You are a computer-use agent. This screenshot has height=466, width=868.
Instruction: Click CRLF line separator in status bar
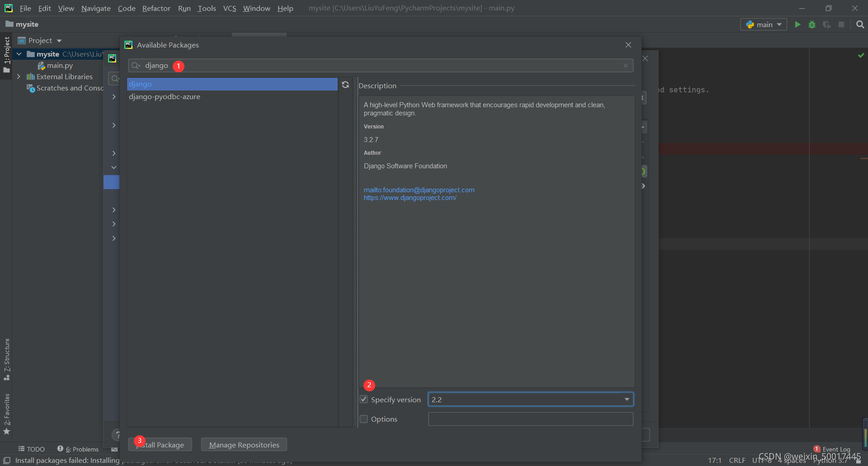(x=737, y=460)
